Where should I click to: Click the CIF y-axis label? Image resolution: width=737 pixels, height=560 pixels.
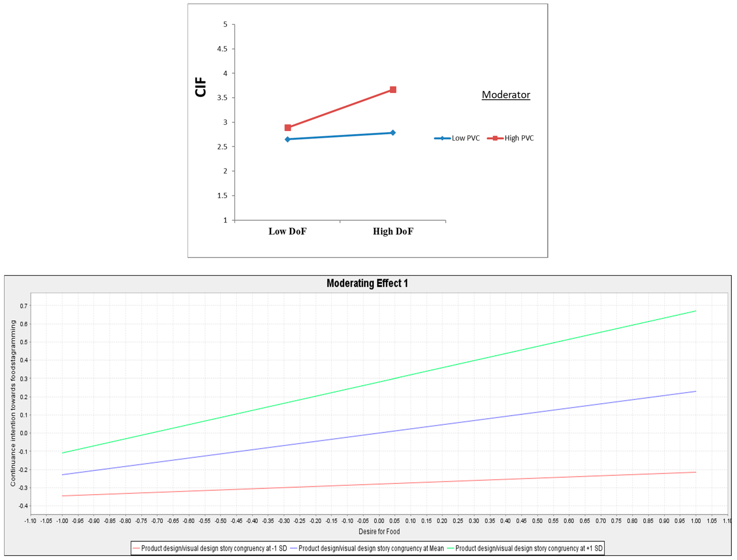[201, 87]
